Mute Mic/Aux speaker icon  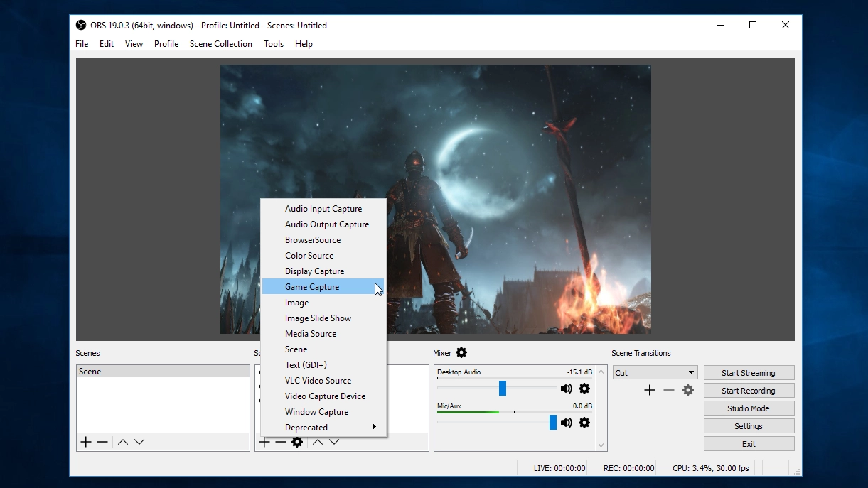(x=567, y=423)
